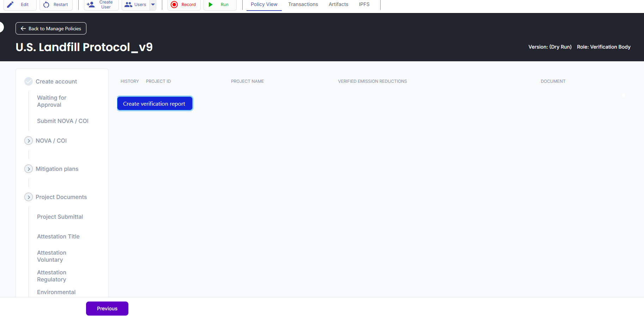Click the back arrow in Manage Policies button

pyautogui.click(x=23, y=29)
